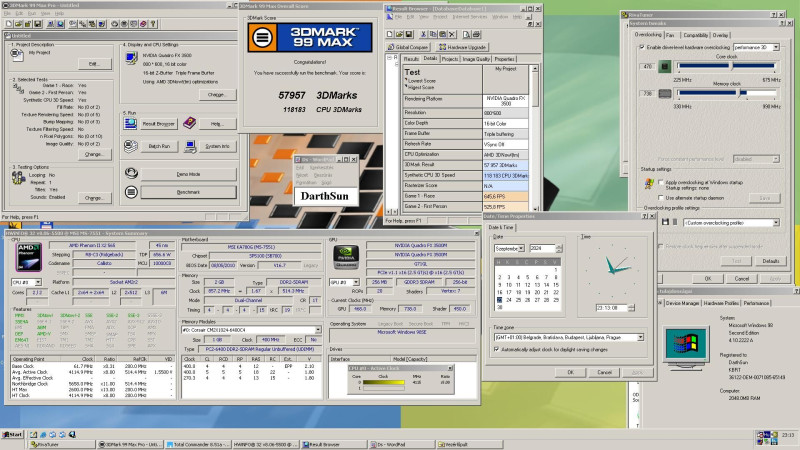800x450 pixels.
Task: Collapse the tree node in Result Browser
Action: click(x=390, y=58)
